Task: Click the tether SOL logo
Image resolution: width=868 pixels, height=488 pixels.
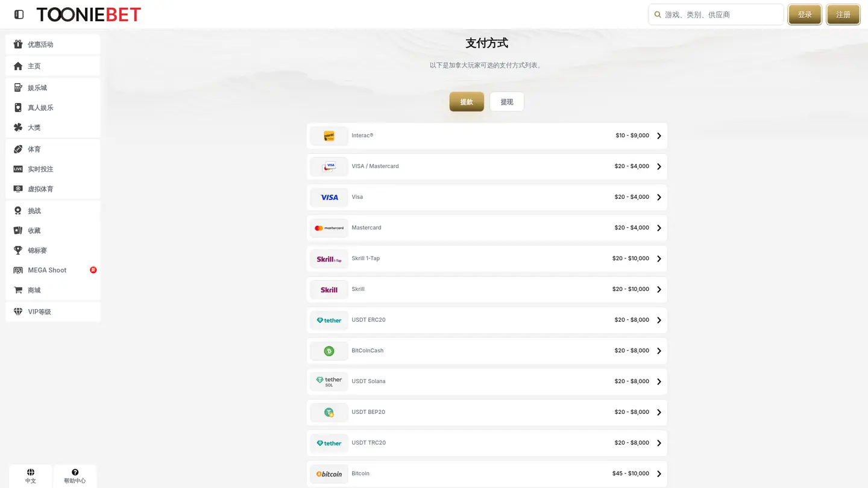Action: pyautogui.click(x=329, y=381)
